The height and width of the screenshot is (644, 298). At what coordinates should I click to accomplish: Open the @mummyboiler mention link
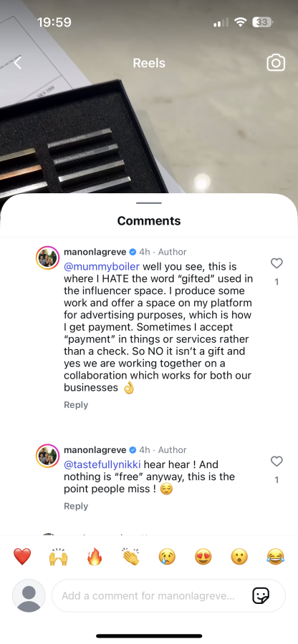[102, 267]
